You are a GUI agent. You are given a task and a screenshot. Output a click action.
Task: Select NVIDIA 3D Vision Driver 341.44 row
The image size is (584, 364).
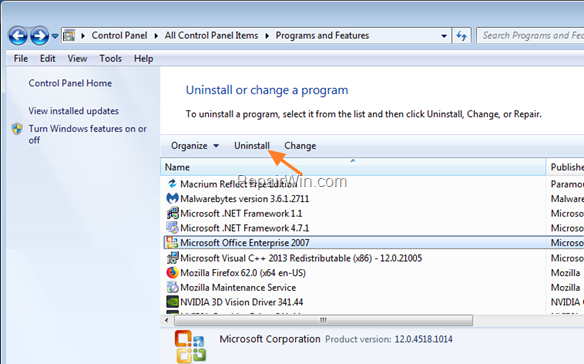(374, 302)
